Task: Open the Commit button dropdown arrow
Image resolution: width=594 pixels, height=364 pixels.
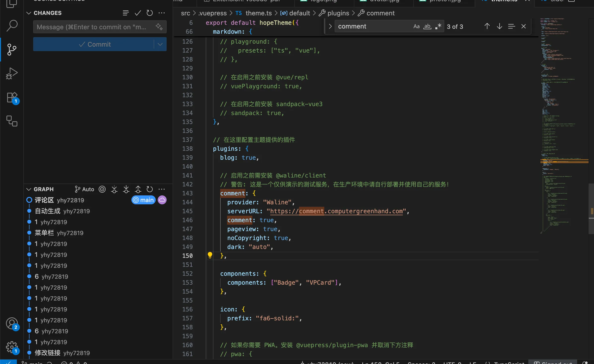Action: coord(160,44)
